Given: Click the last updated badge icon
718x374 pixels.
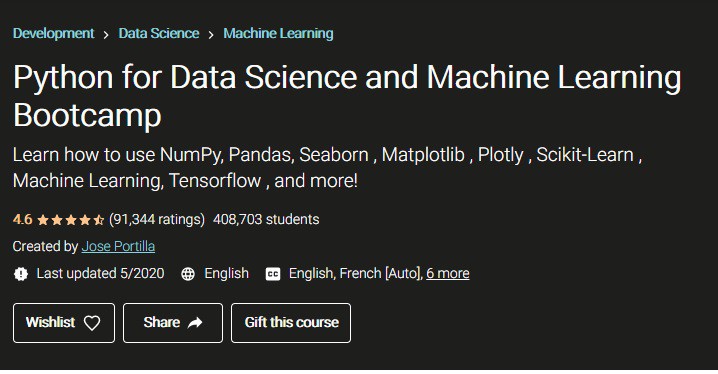Looking at the screenshot, I should click(21, 274).
